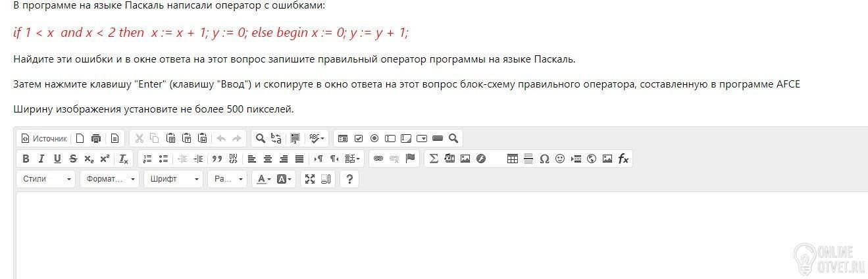Image resolution: width=868 pixels, height=279 pixels.
Task: Insert a hyperlink
Action: (x=378, y=159)
